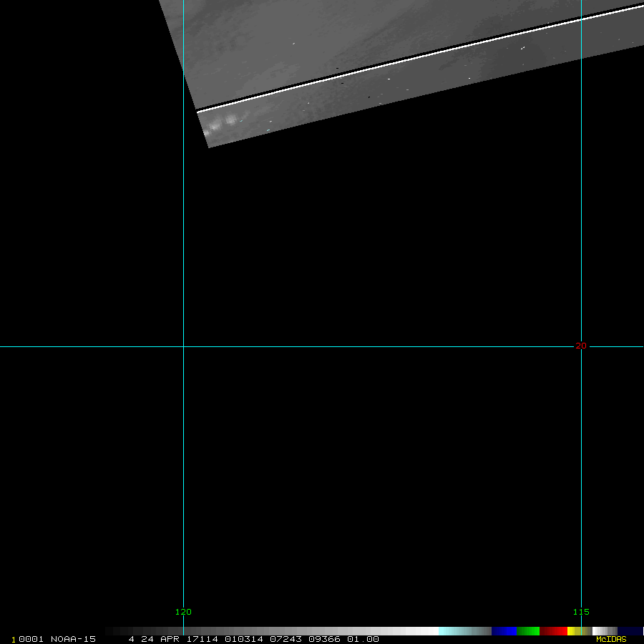This screenshot has height=644, width=644.
Task: Click the yellow segment of the color bar
Action: point(571,631)
